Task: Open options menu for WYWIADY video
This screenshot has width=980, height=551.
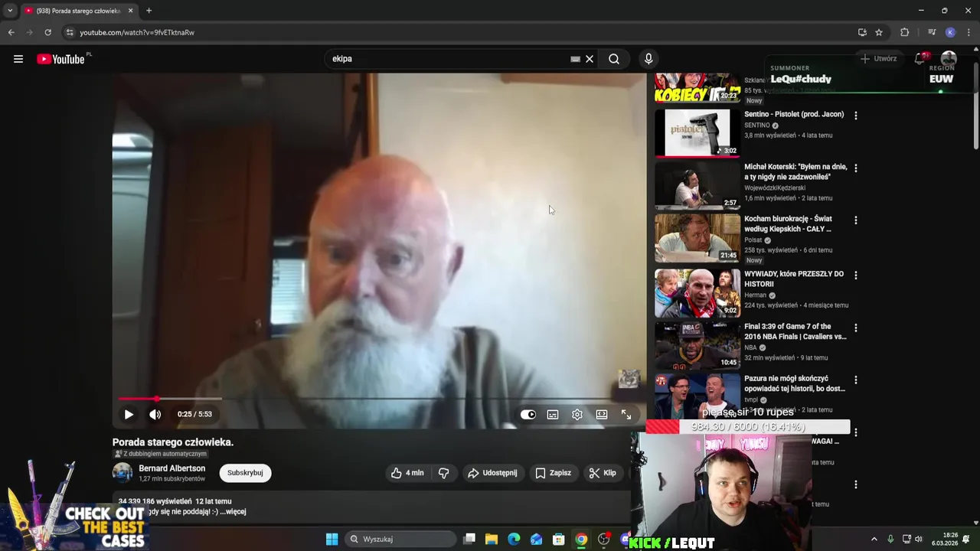Action: point(856,275)
